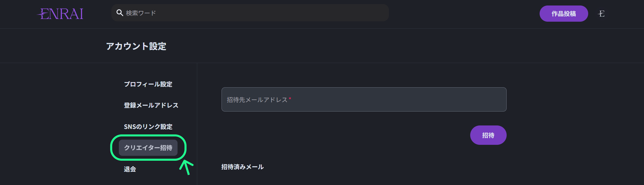The height and width of the screenshot is (185, 644).
Task: Open プロフィール設定 in the sidebar
Action: (x=148, y=84)
